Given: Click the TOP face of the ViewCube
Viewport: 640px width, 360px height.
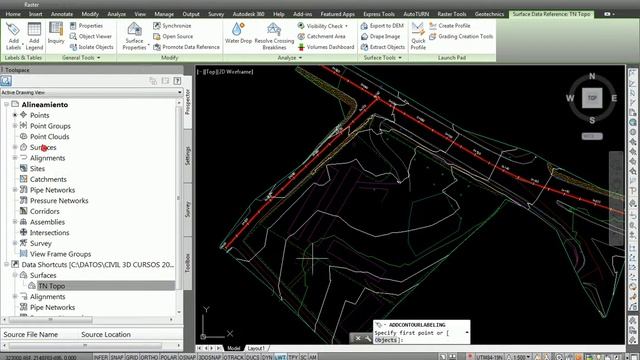Looking at the screenshot, I should tap(592, 98).
